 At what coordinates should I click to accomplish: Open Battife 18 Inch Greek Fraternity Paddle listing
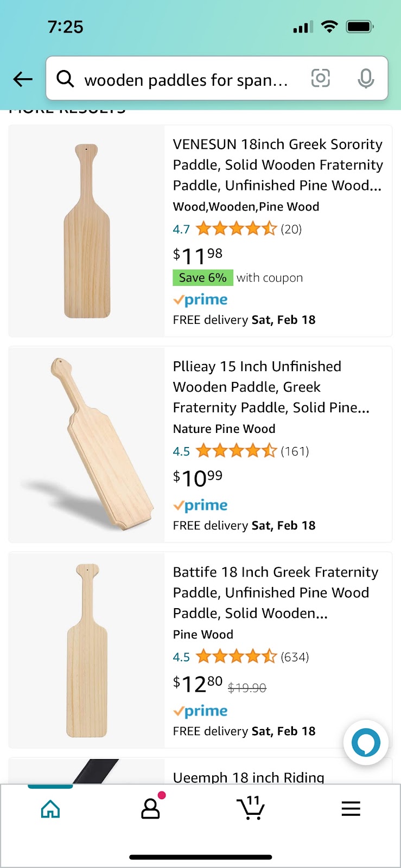276,592
